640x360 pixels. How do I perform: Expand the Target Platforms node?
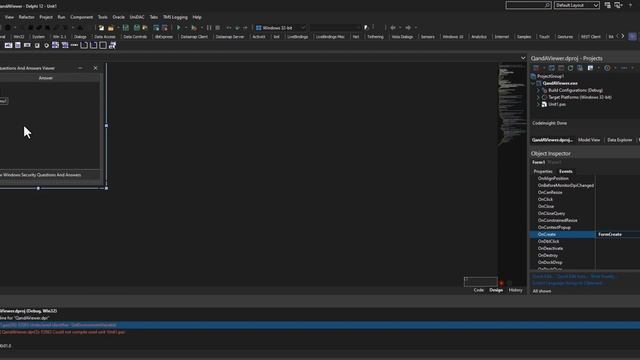[x=538, y=97]
